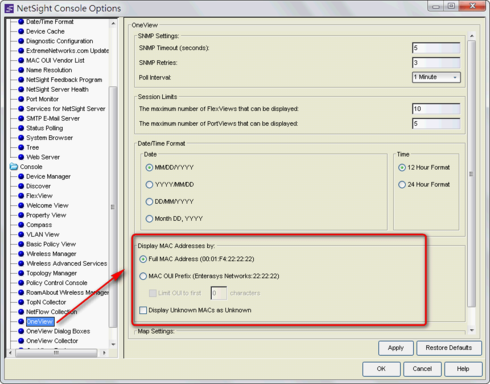Image resolution: width=490 pixels, height=384 pixels.
Task: Click the tree panel horizontal scrollbar
Action: [56, 352]
